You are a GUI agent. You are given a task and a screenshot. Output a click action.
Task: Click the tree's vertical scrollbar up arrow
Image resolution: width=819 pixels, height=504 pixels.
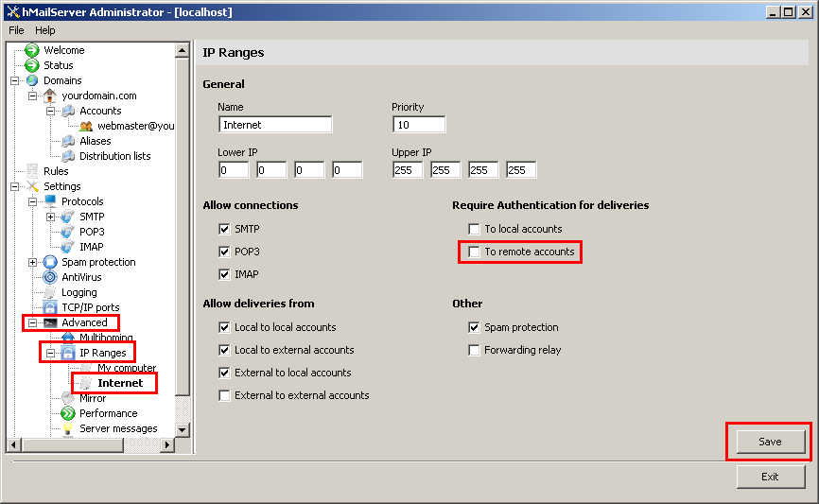point(182,50)
